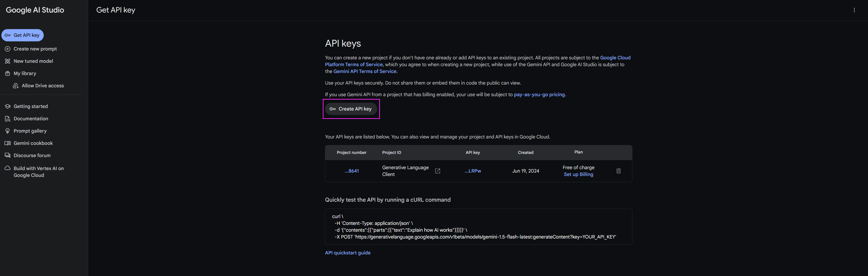Screen dimensions: 868x276
Task: Click the Allow Drive access icon
Action: pyautogui.click(x=15, y=86)
